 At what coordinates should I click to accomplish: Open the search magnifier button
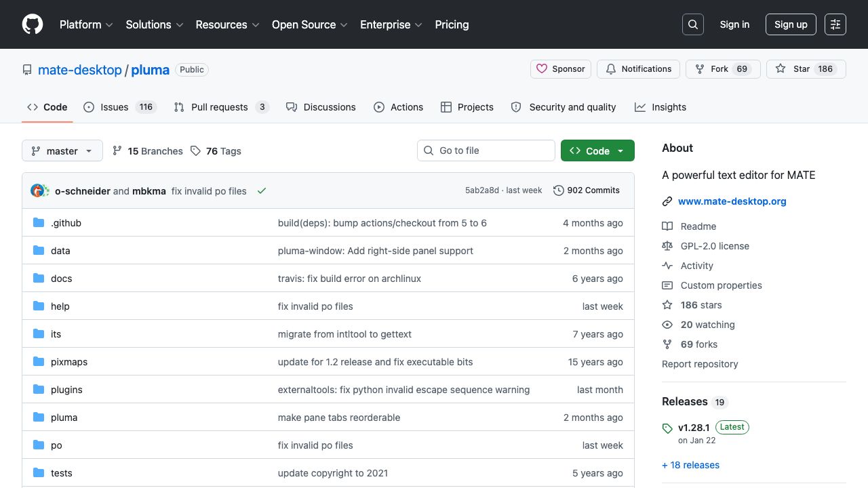pos(693,24)
